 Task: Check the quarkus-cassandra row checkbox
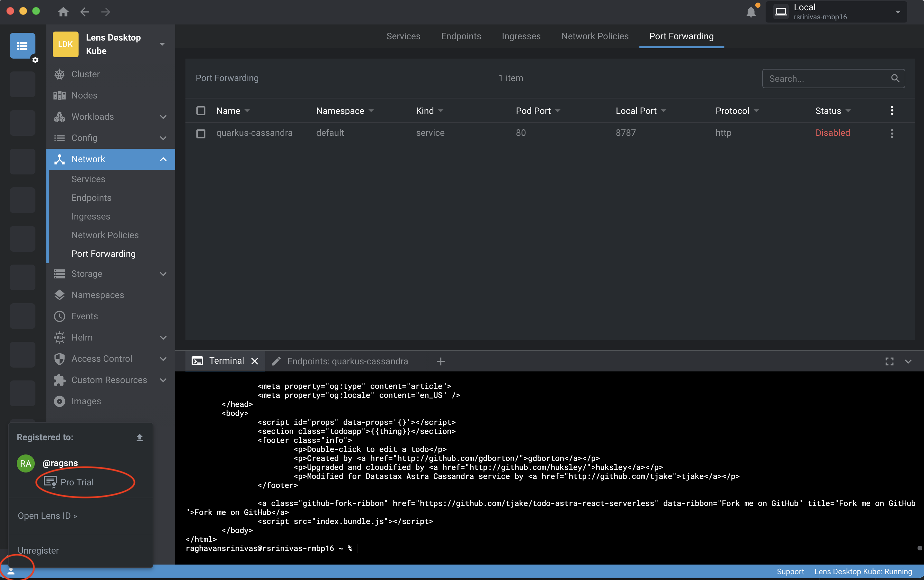pos(201,133)
